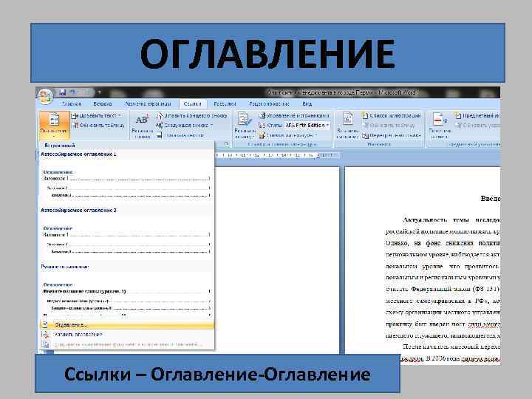The height and width of the screenshot is (399, 532).
Task: Select the Ссылки ribbon tab
Action: (192, 104)
